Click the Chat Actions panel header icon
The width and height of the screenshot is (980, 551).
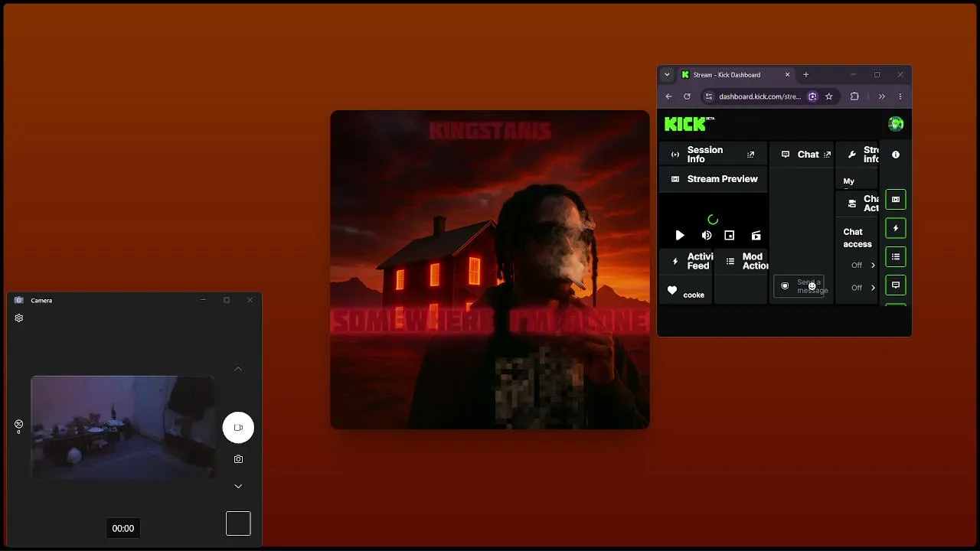click(852, 204)
